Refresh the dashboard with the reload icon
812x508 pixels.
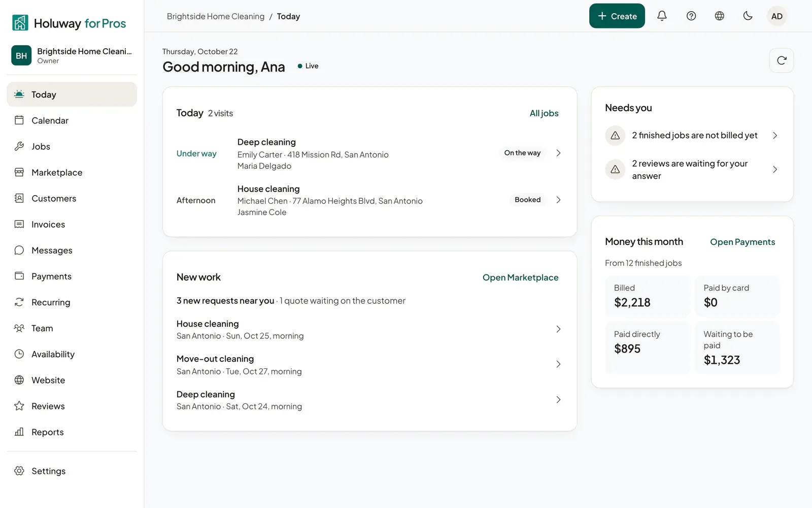[x=782, y=60]
